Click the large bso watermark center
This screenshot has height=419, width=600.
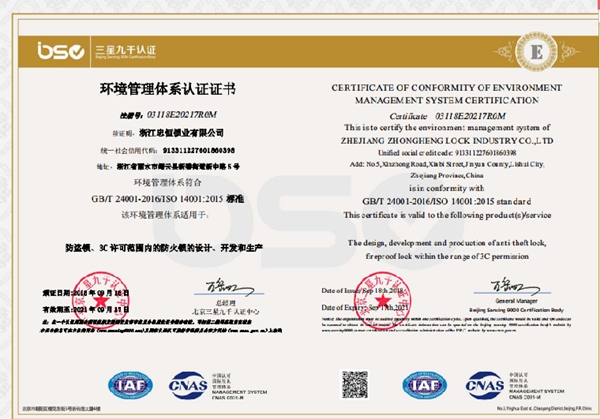(x=308, y=222)
